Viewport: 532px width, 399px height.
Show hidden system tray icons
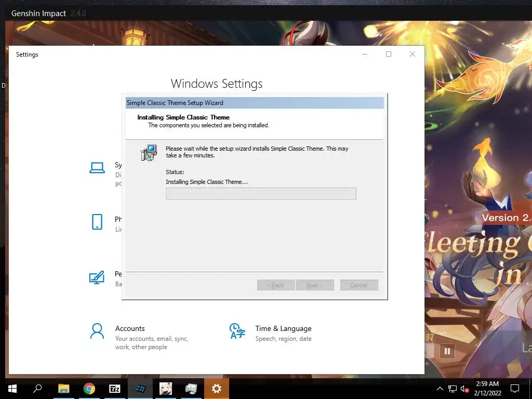pos(440,389)
